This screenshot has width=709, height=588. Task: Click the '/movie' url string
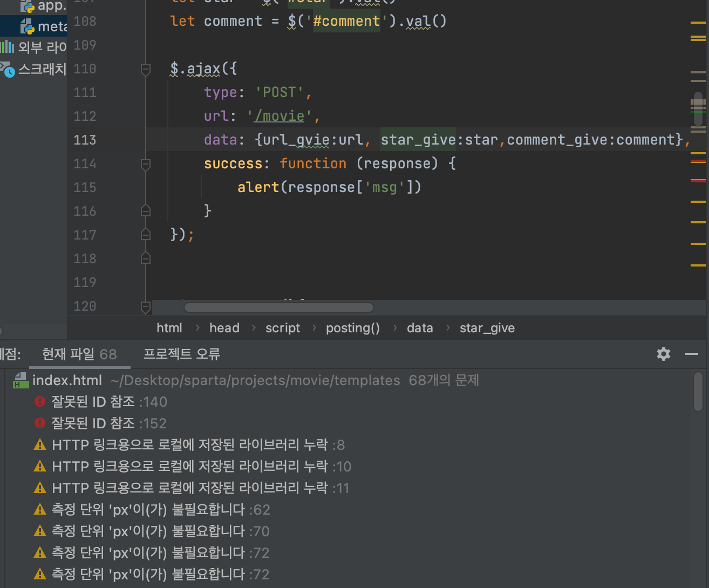[279, 116]
